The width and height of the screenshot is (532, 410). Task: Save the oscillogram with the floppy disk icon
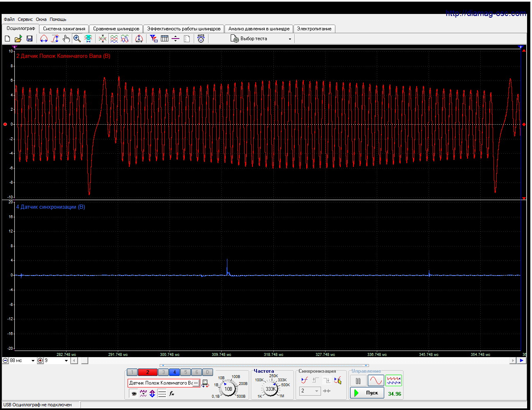pyautogui.click(x=30, y=39)
